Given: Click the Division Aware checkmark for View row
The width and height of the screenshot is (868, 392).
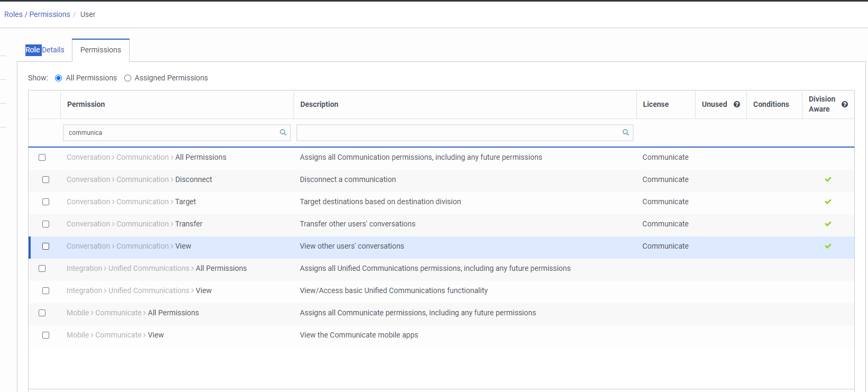Looking at the screenshot, I should (828, 247).
